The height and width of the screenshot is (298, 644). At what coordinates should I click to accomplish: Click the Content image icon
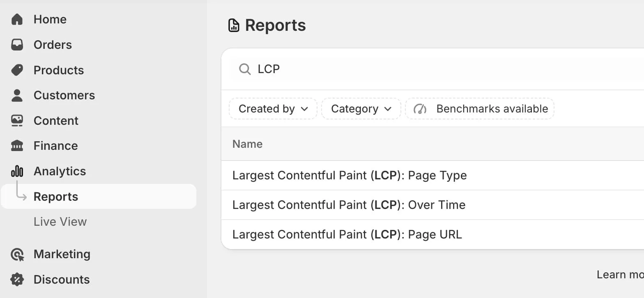[17, 121]
